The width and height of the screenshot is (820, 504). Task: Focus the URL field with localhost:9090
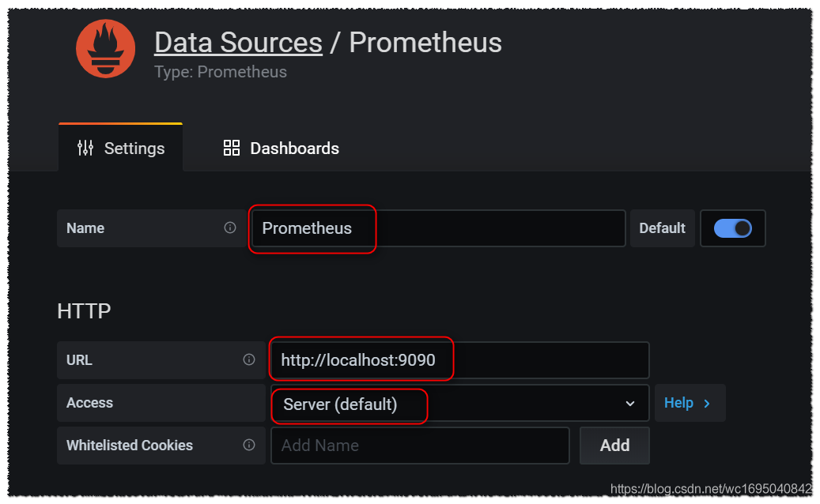[x=459, y=360]
